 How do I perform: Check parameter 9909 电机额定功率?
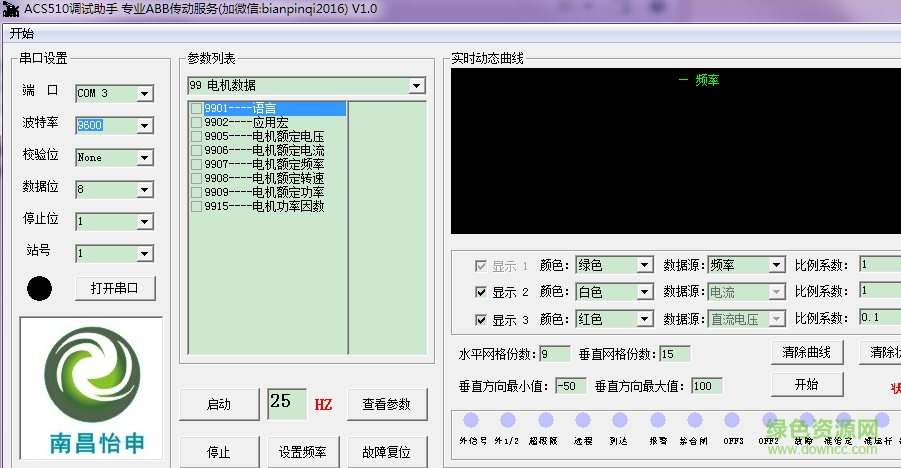197,192
